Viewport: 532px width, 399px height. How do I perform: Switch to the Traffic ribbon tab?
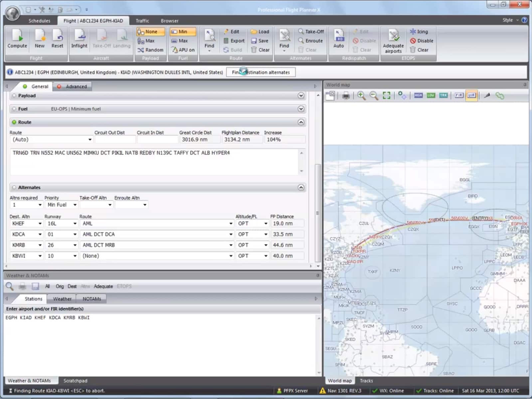click(142, 21)
